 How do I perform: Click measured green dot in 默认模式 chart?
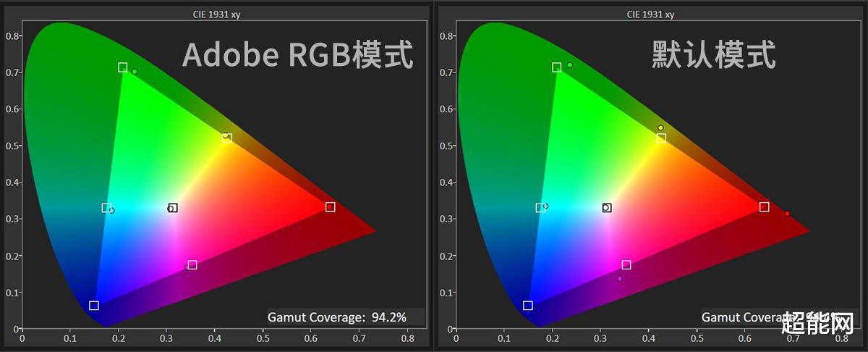pos(570,65)
